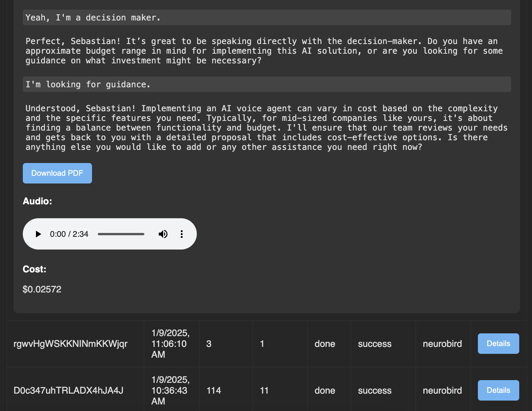Image resolution: width=532 pixels, height=411 pixels.
Task: Click the duration value 114
Action: pyautogui.click(x=214, y=391)
